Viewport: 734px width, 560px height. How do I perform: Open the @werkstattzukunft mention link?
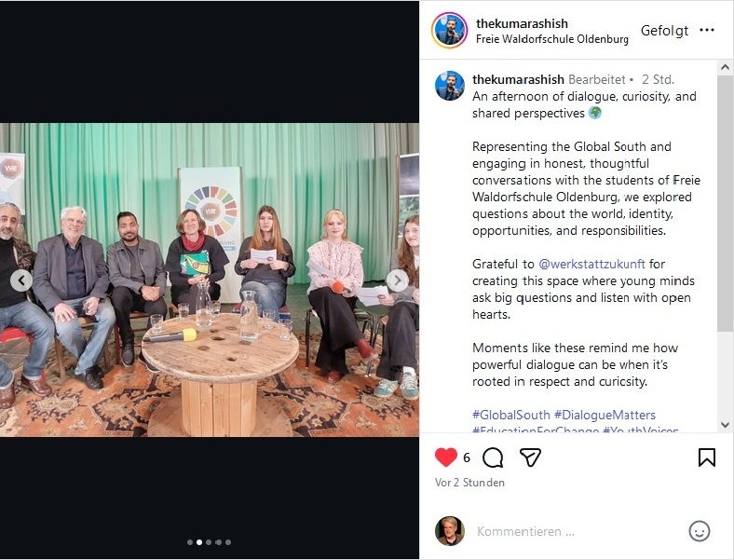coord(591,264)
